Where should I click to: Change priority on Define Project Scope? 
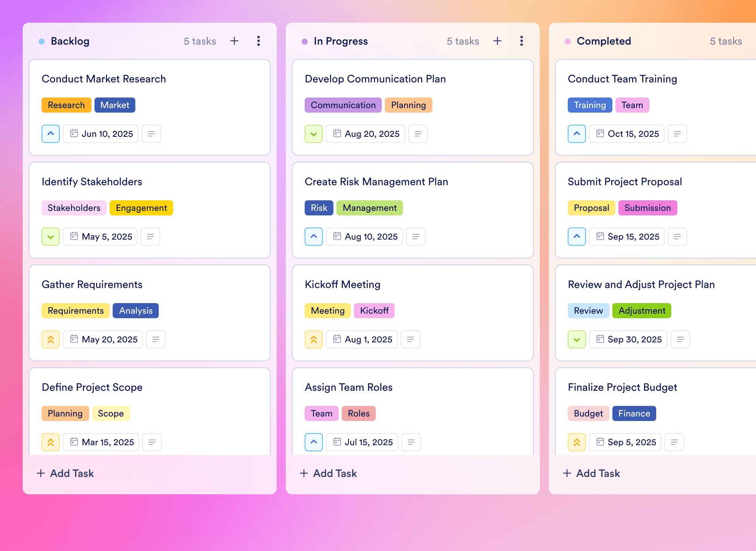[x=51, y=442]
